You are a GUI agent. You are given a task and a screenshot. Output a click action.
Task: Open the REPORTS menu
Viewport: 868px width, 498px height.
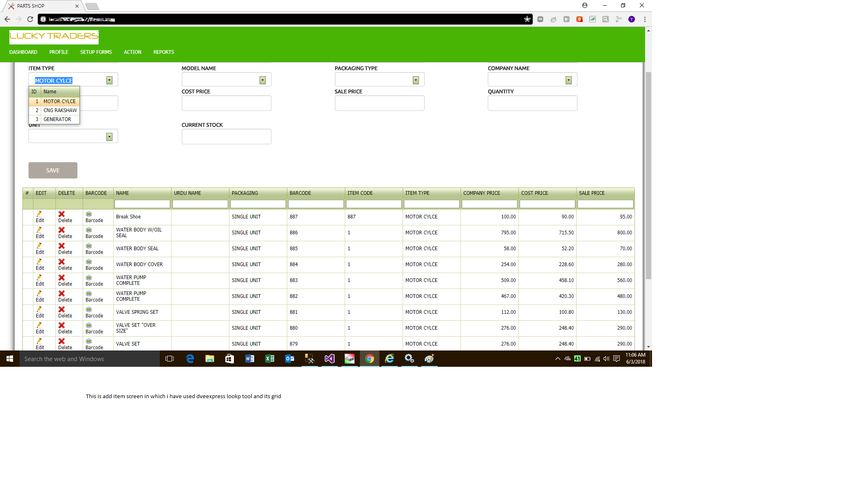tap(164, 52)
